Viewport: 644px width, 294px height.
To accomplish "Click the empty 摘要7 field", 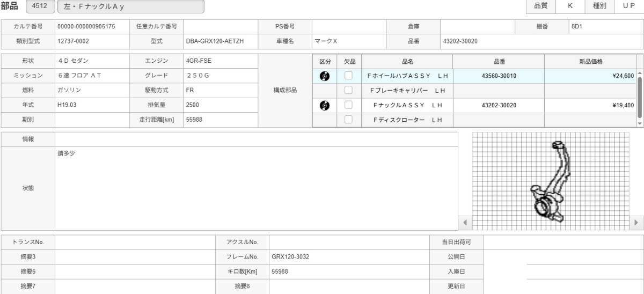I will click(x=135, y=286).
